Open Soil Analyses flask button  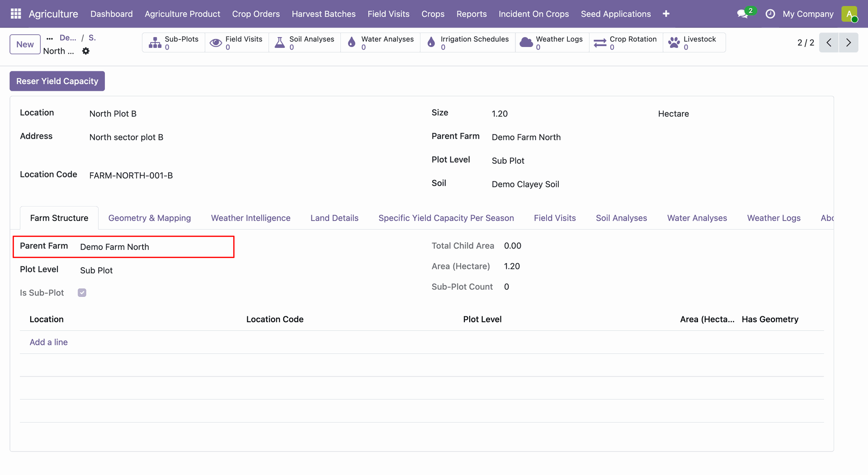[x=305, y=42]
